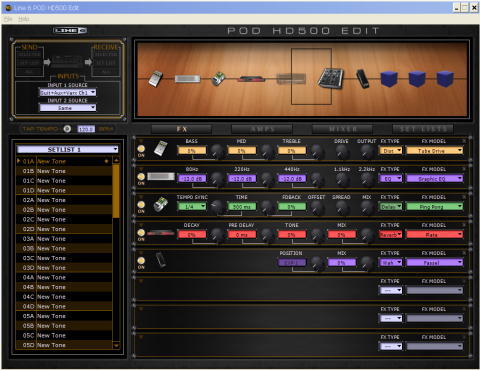Switch to the MIXER tab

click(x=342, y=129)
